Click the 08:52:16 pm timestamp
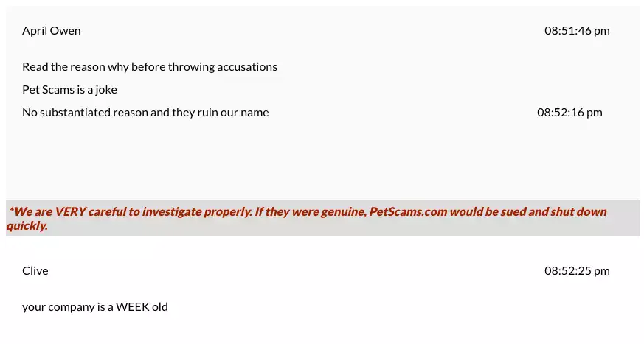The height and width of the screenshot is (344, 644). coord(569,113)
